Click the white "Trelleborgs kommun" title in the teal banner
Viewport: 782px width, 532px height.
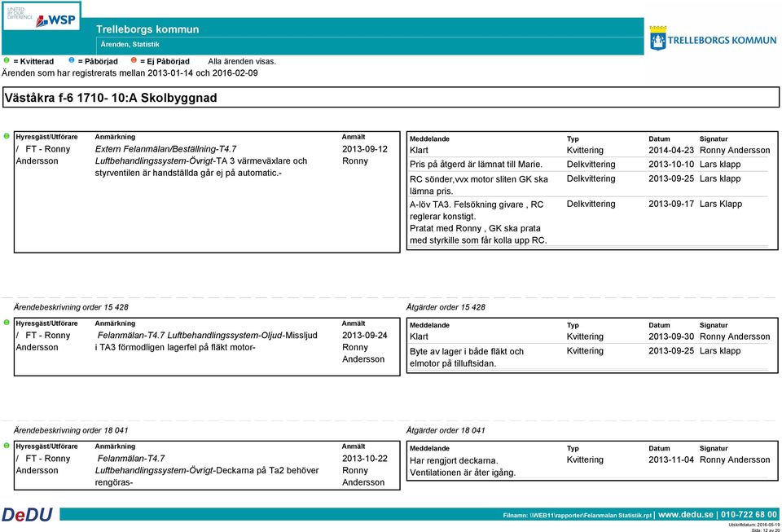coord(147,29)
